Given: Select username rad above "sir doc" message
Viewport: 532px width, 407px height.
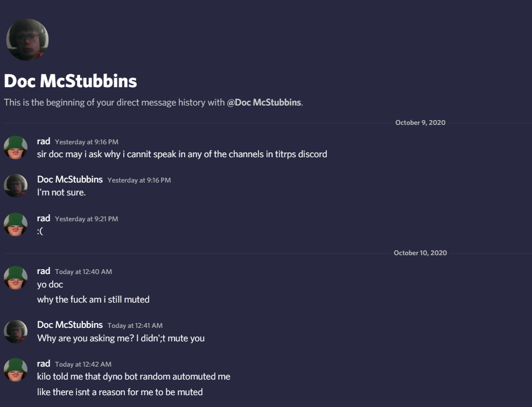Looking at the screenshot, I should pyautogui.click(x=44, y=142).
